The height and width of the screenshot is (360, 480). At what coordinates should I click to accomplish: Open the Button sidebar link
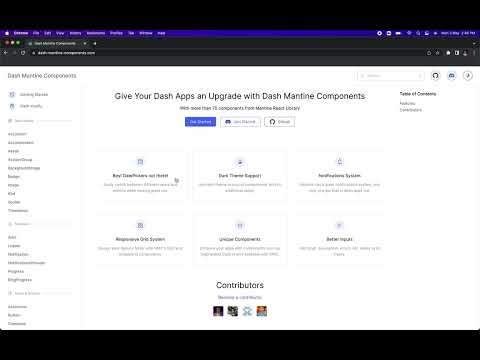(x=14, y=315)
